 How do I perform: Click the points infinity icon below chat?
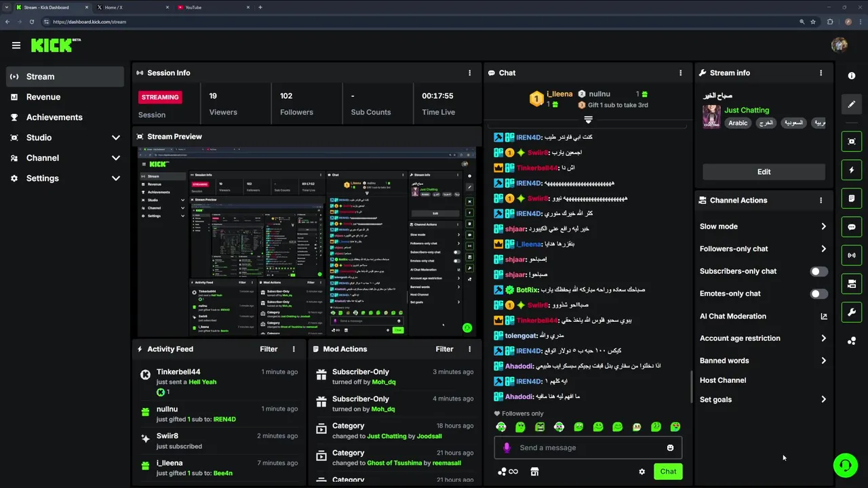tap(508, 472)
